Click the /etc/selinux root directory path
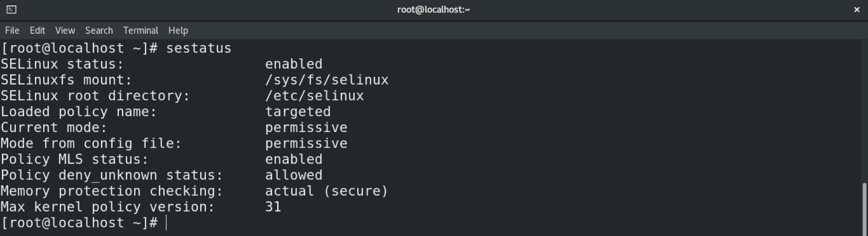 314,96
